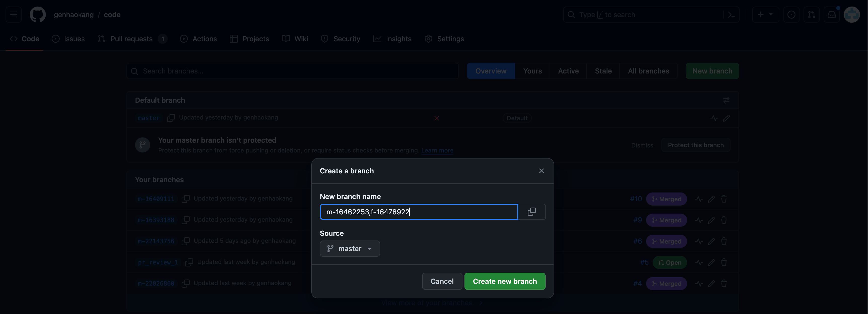Delete the m-16409111 branch
Screen dimensions: 868x314
click(x=723, y=199)
